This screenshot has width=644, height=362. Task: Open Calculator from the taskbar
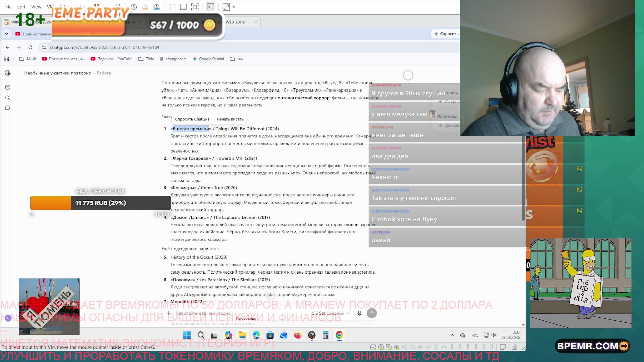point(325,335)
